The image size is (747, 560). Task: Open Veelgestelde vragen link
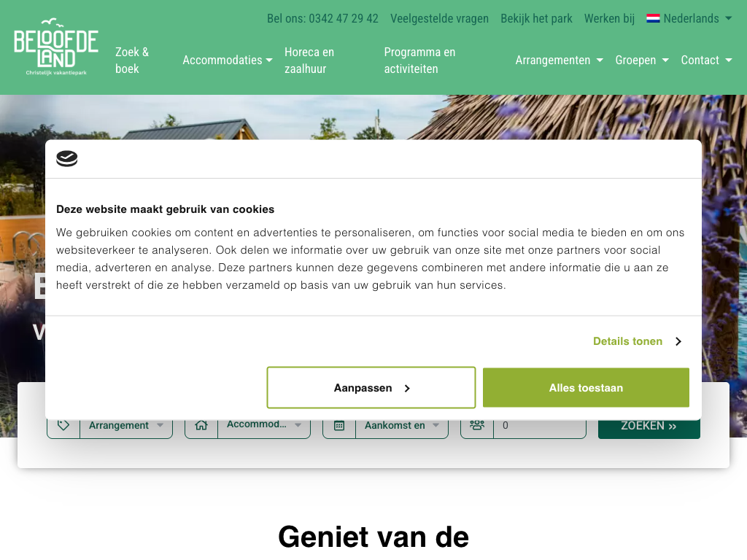pyautogui.click(x=439, y=19)
